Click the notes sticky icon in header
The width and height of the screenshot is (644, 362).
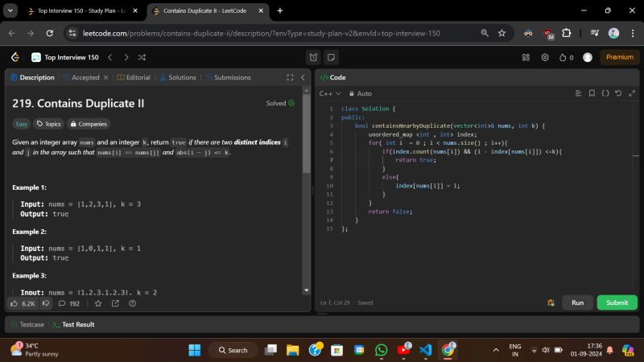(x=331, y=57)
